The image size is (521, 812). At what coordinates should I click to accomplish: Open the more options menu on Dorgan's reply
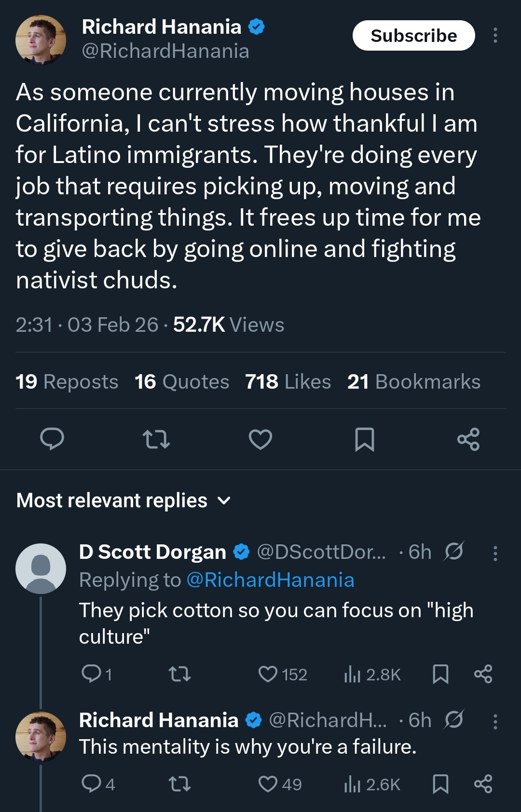pyautogui.click(x=495, y=553)
